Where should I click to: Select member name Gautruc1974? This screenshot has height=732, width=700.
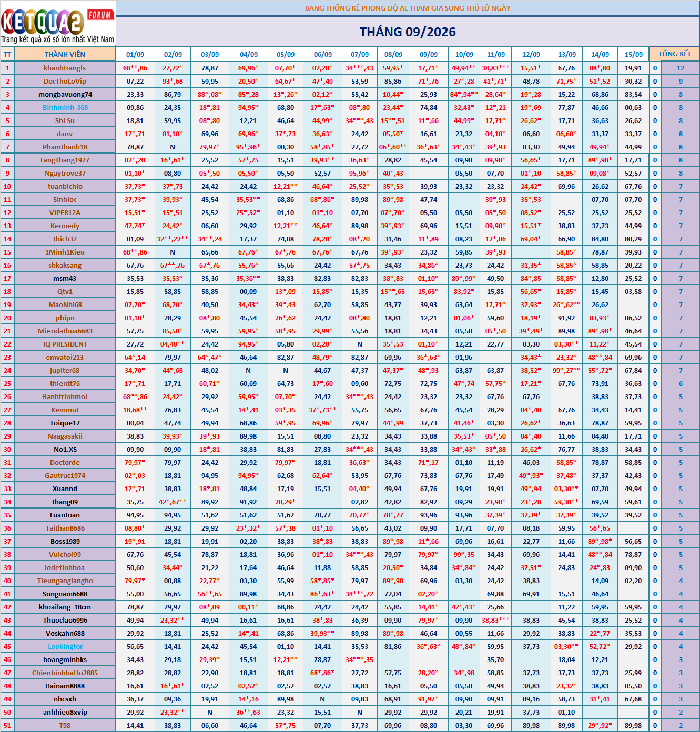pyautogui.click(x=65, y=475)
